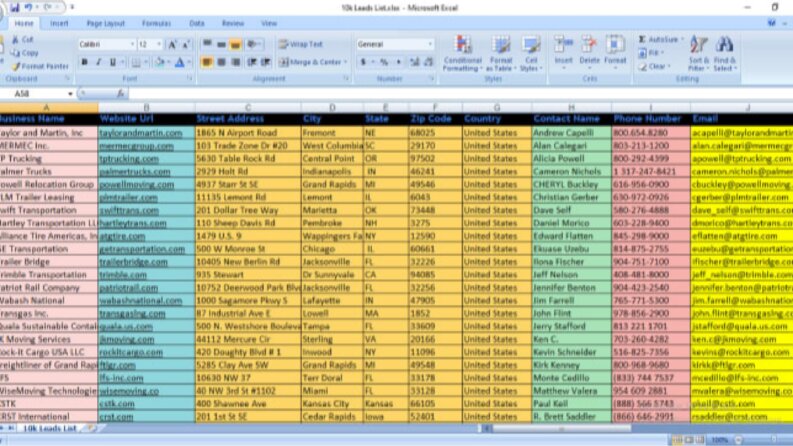Image resolution: width=793 pixels, height=446 pixels.
Task: Click Decrease Decimal icon
Action: pyautogui.click(x=428, y=62)
